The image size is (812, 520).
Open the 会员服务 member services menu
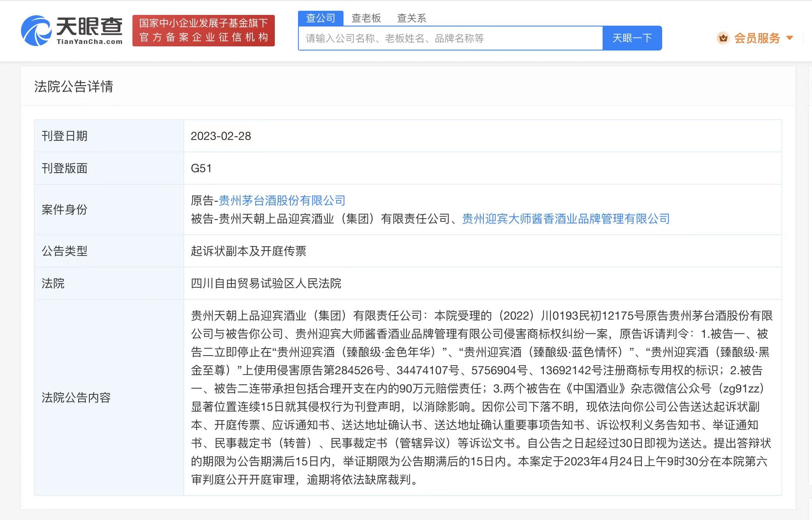pos(757,38)
